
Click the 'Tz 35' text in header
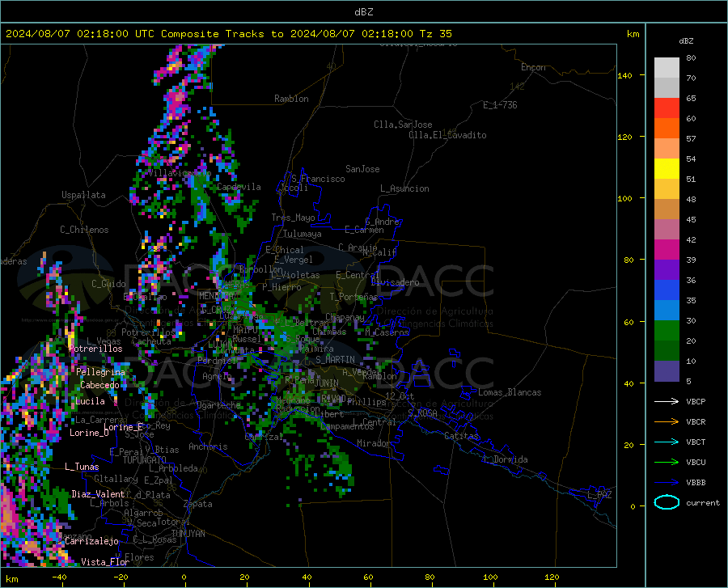point(435,34)
